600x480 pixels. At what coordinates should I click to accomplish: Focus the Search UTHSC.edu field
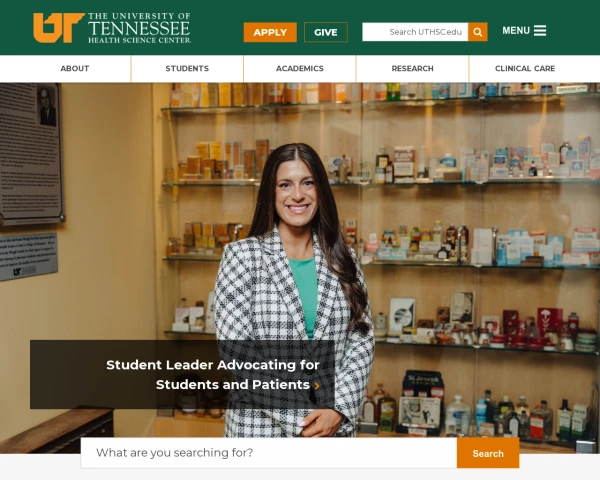(415, 32)
